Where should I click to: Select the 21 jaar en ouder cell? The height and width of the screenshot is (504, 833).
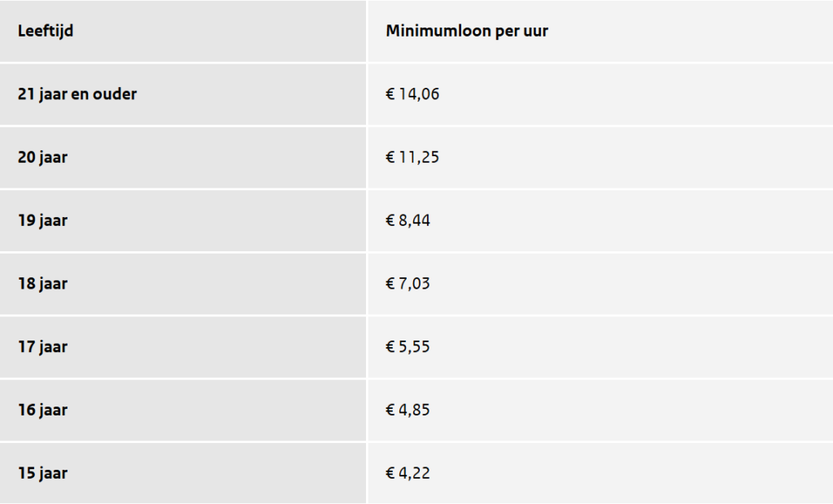pos(77,94)
